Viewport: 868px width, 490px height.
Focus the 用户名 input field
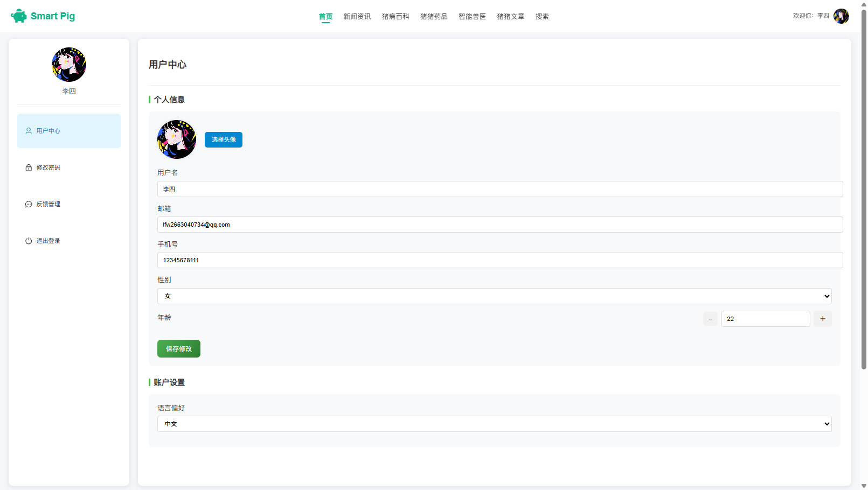tap(500, 189)
